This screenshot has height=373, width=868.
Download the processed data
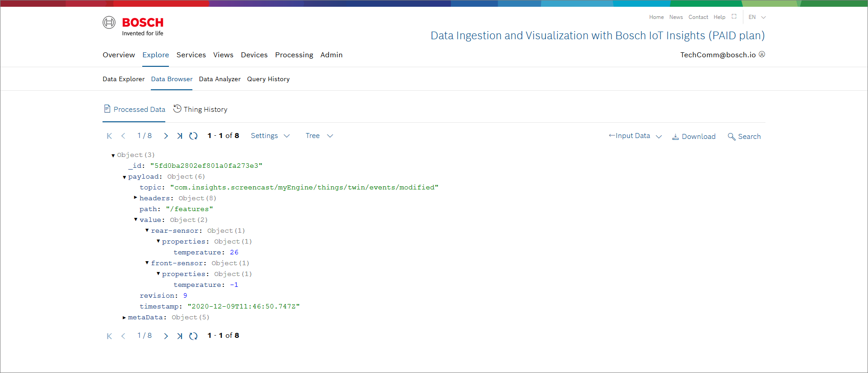[x=694, y=137]
